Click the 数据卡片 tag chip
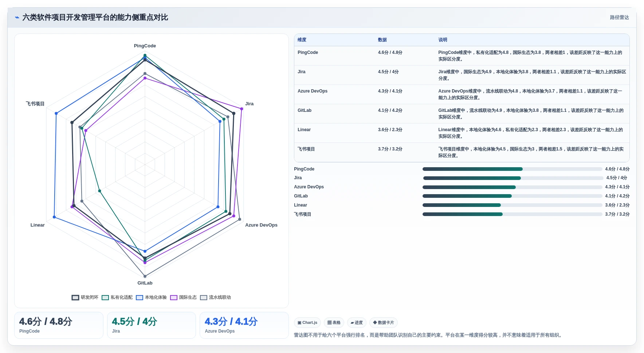The height and width of the screenshot is (353, 644). pyautogui.click(x=384, y=323)
